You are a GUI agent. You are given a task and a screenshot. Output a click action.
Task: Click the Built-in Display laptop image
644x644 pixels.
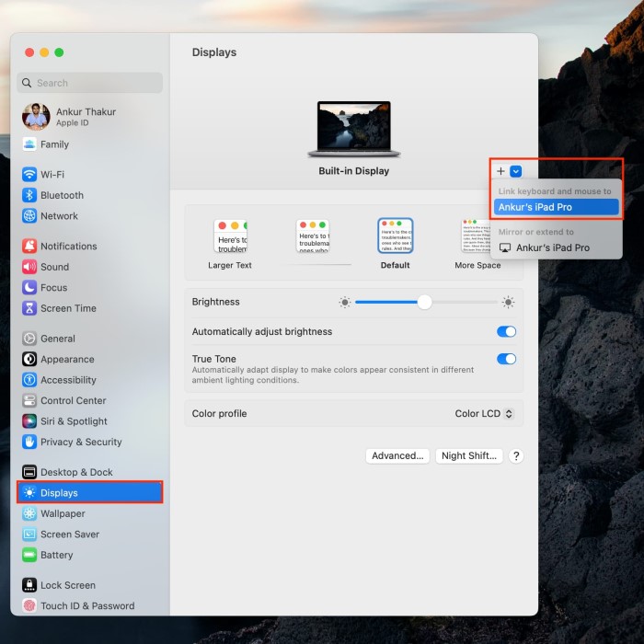[353, 129]
